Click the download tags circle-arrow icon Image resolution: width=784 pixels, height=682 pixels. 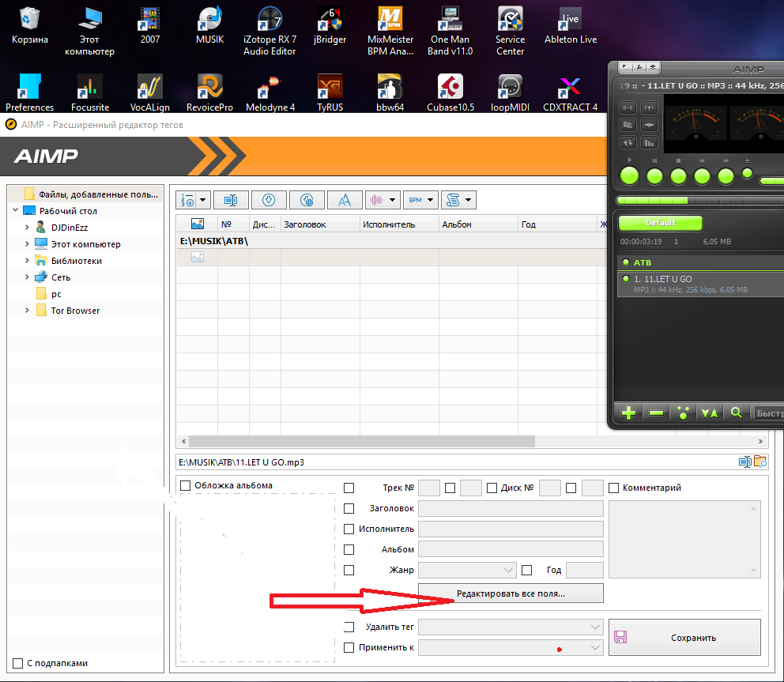269,200
